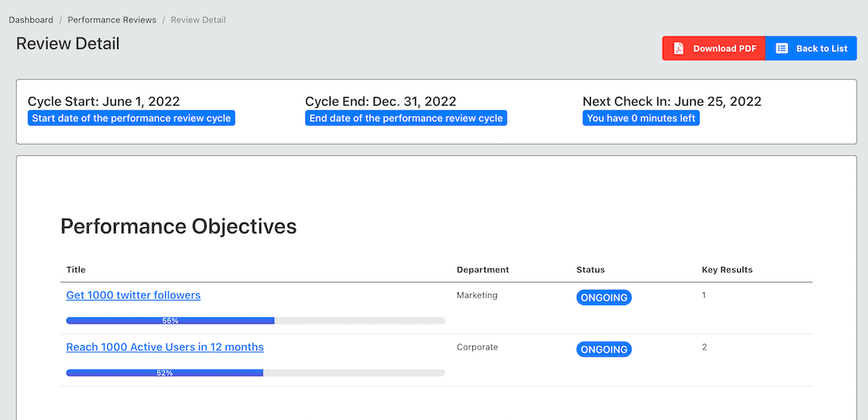Screen dimensions: 868x420
Task: Click the Review Detail breadcrumb
Action: 198,20
